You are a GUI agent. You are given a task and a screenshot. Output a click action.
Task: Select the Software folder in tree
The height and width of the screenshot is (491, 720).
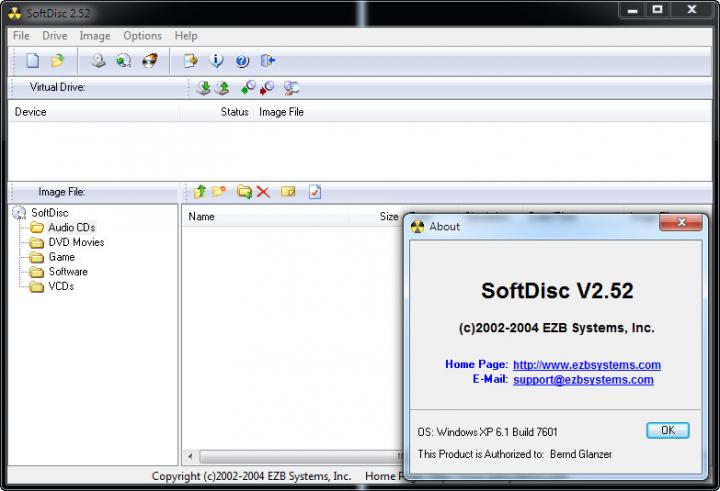tap(68, 271)
